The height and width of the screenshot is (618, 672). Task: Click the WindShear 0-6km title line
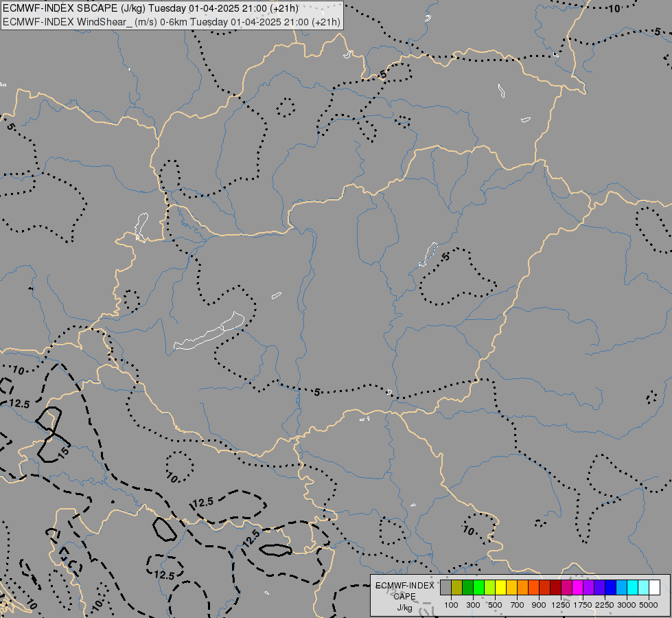(172, 22)
